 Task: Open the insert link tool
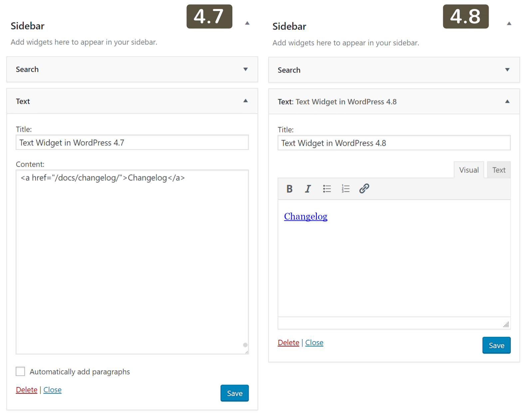pos(364,189)
